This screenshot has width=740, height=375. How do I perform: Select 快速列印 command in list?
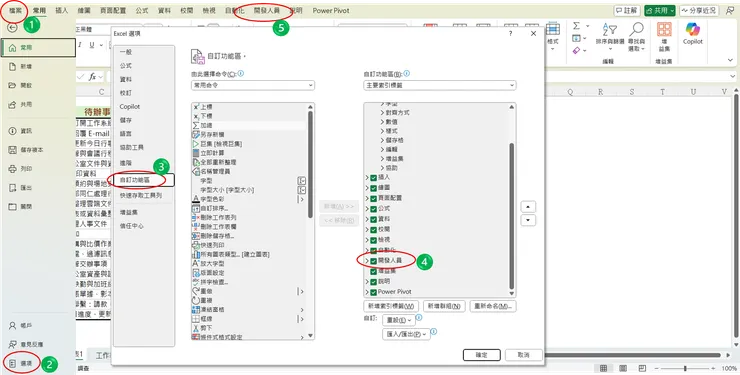249,245
